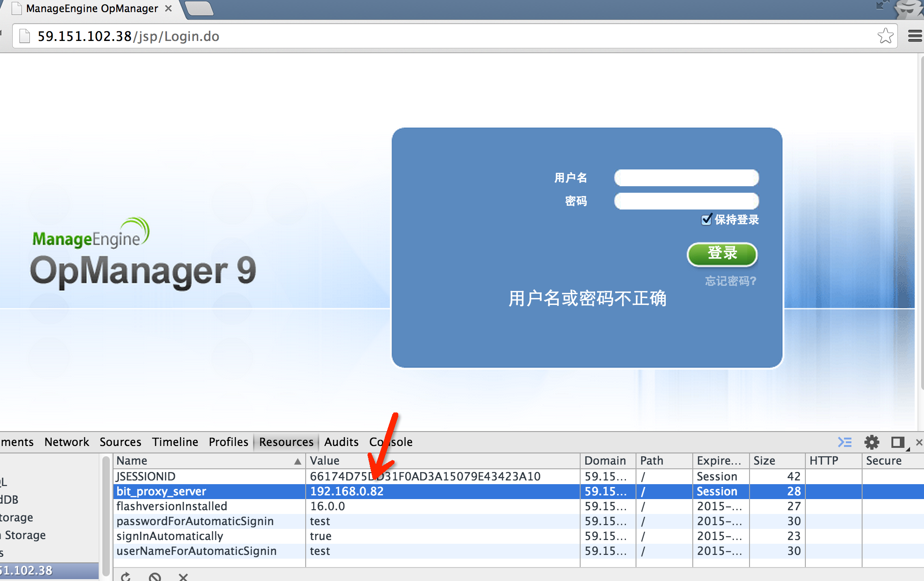
Task: Select the DB item in the resources sidebar
Action: point(9,500)
